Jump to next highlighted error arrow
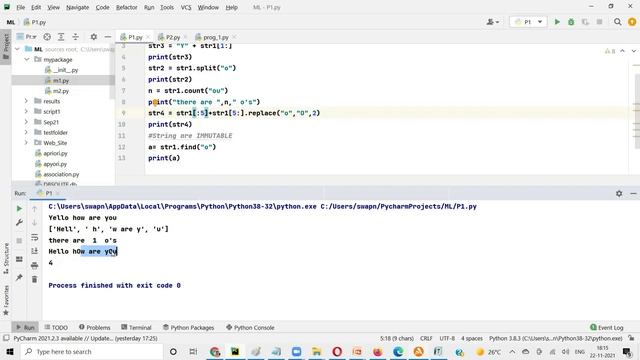 point(633,51)
